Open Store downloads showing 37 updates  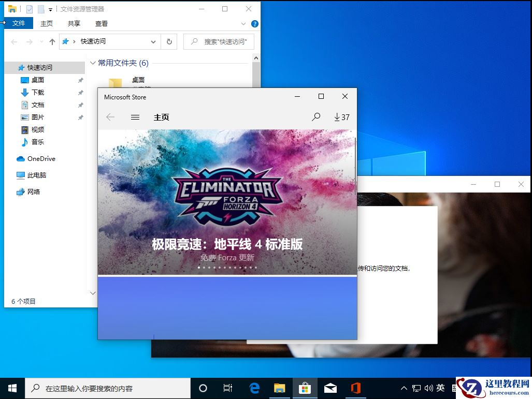click(x=341, y=117)
